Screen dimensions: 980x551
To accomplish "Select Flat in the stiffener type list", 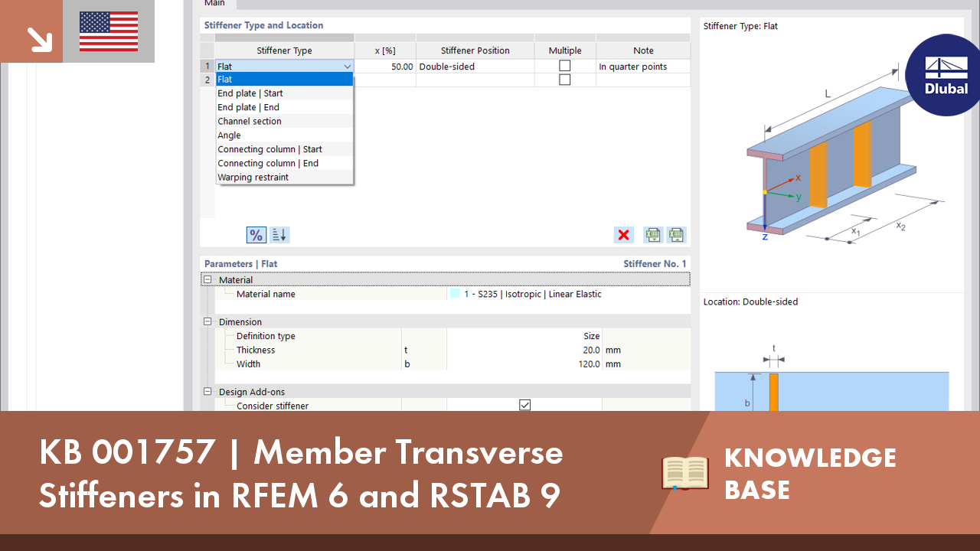I will pyautogui.click(x=285, y=80).
